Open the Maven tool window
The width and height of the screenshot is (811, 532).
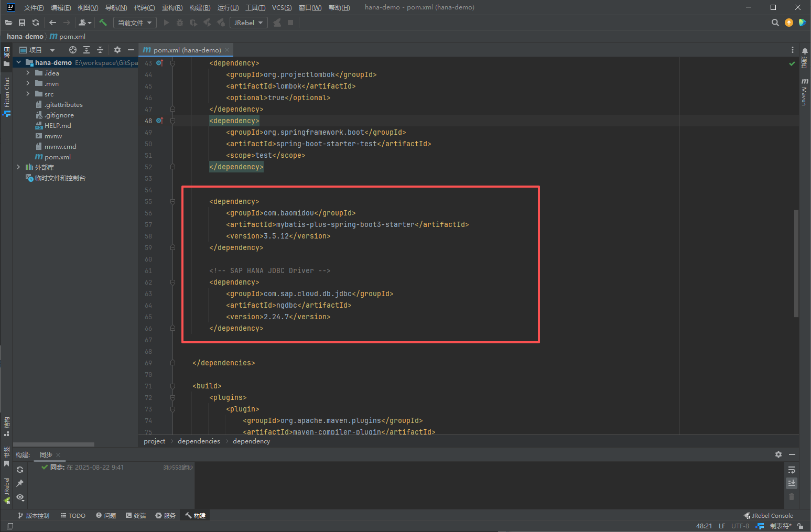point(805,92)
